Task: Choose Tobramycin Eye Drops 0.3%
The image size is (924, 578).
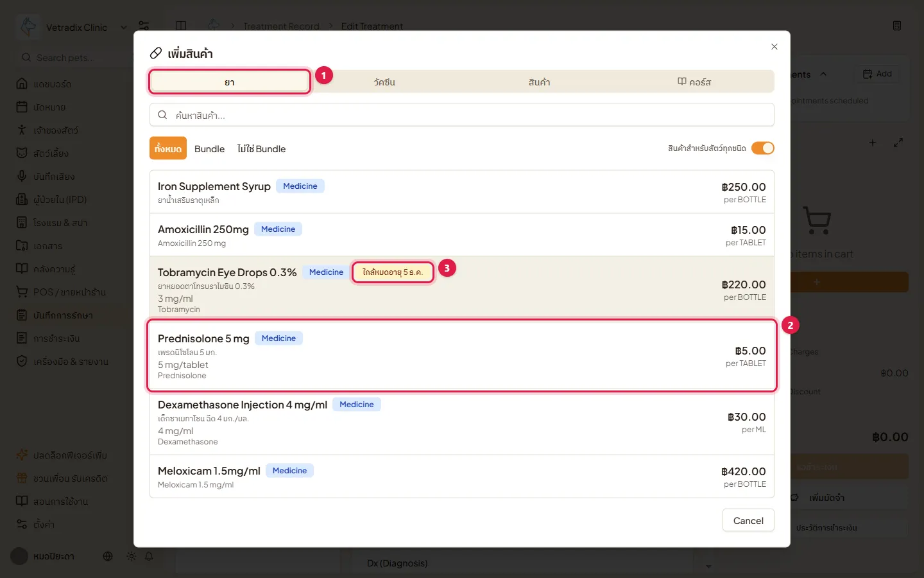Action: 462,289
